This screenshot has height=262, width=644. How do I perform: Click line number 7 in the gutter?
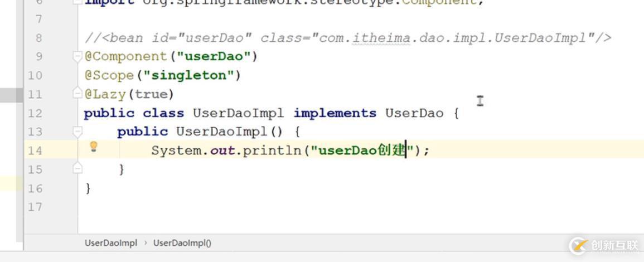point(38,19)
